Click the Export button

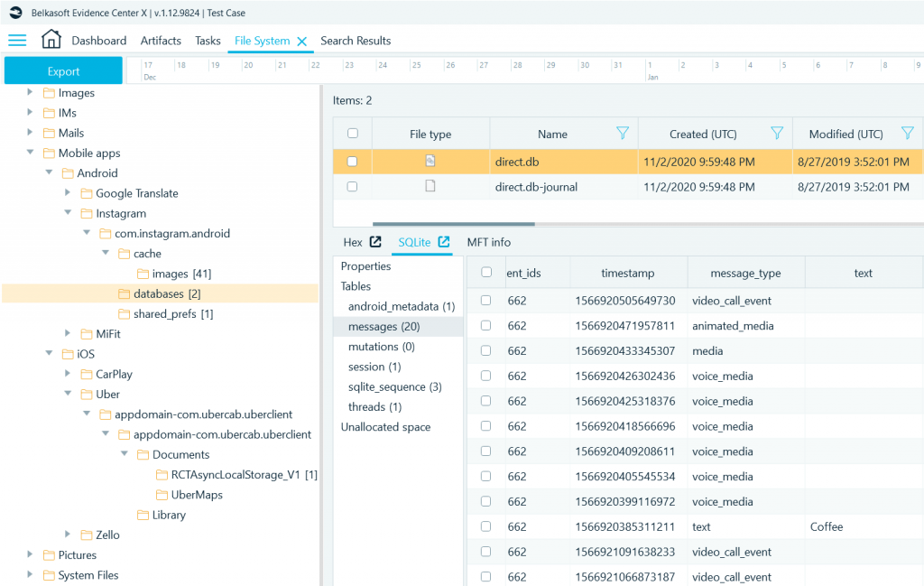pos(63,71)
